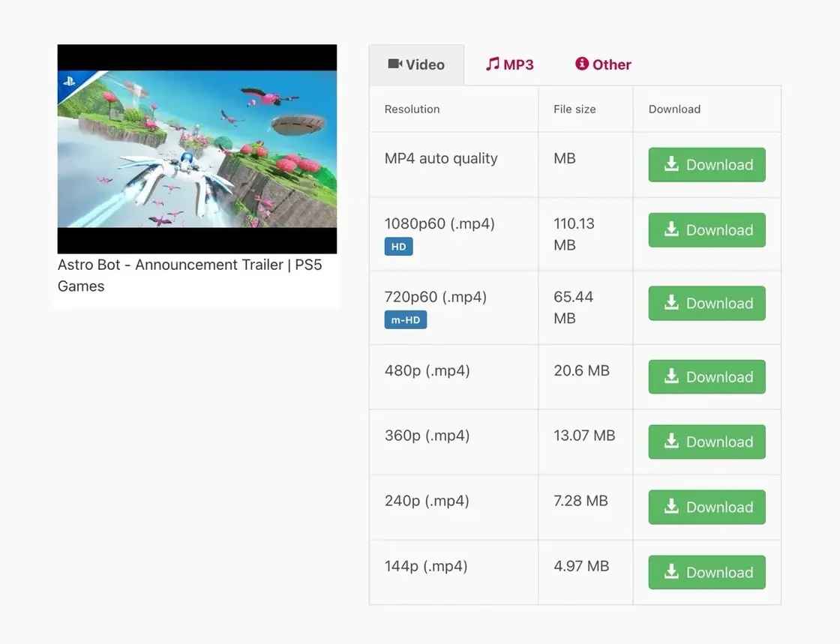This screenshot has height=644, width=840.
Task: Click the Astro Bot trailer thumbnail
Action: point(197,149)
